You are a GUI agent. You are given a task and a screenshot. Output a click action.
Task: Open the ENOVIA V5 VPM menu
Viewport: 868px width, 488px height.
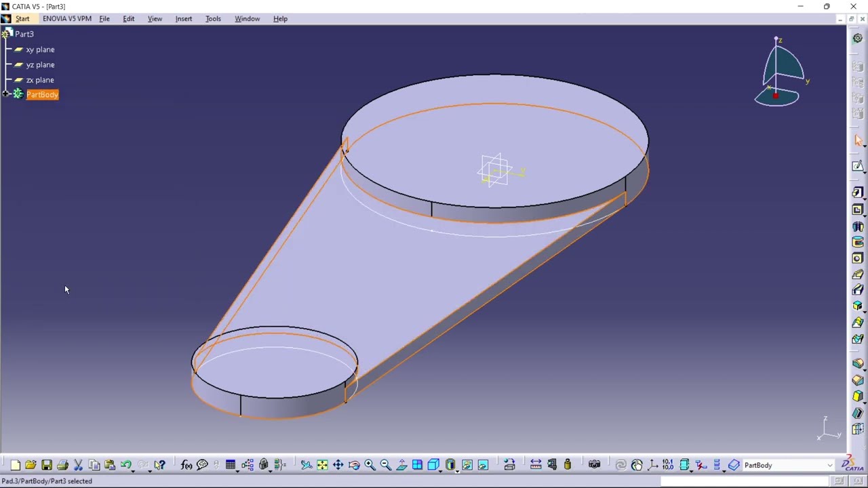coord(67,19)
